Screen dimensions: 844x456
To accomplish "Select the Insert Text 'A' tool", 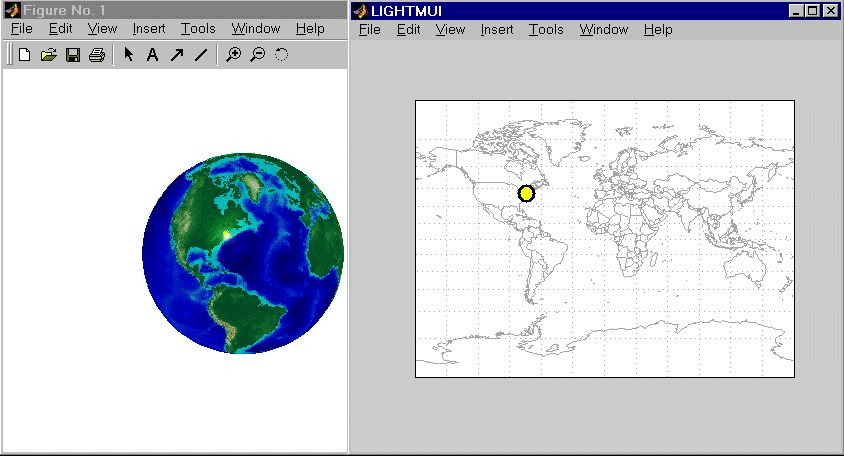I will 152,54.
